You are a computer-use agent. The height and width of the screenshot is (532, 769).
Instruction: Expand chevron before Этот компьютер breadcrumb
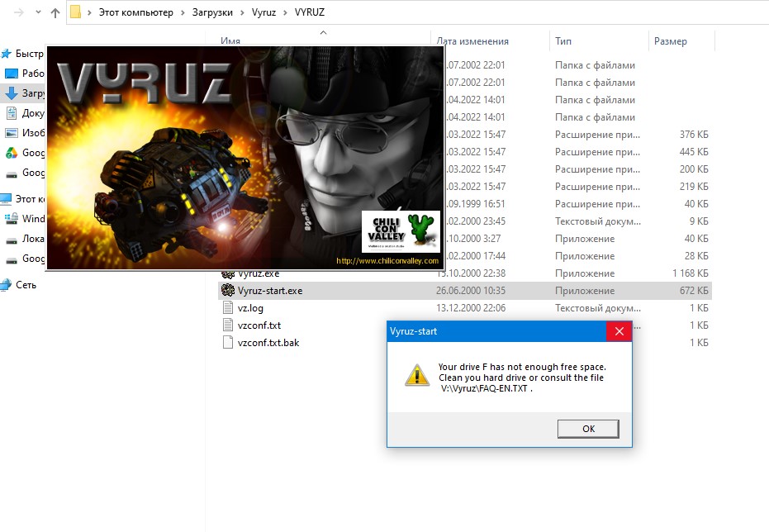(x=89, y=12)
